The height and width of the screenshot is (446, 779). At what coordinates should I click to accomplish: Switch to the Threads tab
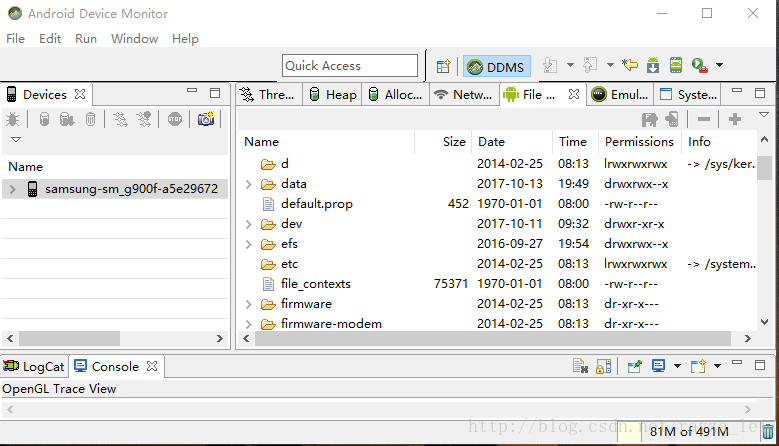coord(268,94)
